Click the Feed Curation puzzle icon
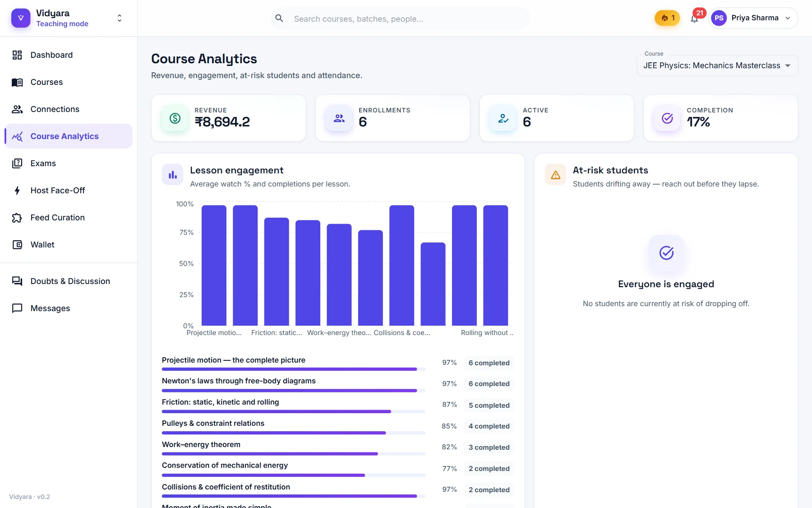Viewport: 812px width, 508px height. point(17,218)
